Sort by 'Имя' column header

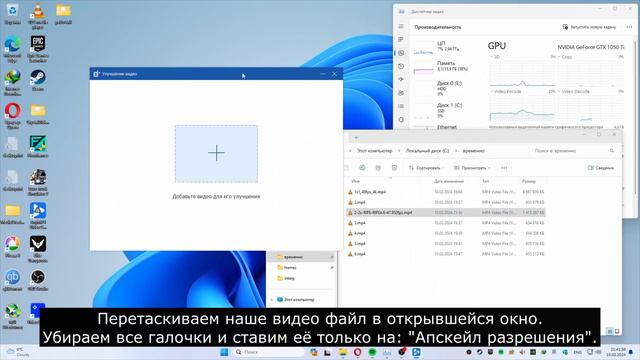click(x=355, y=181)
